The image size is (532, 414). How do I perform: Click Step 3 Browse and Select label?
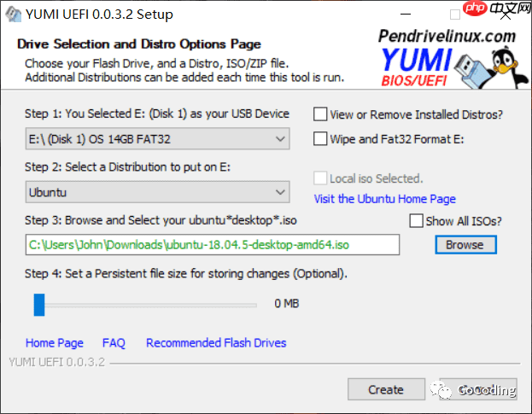tap(161, 220)
